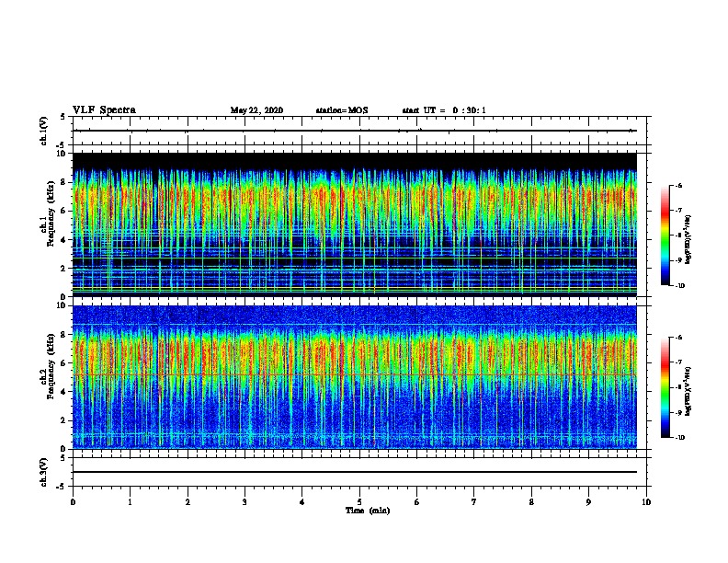The image size is (728, 563).
Task: Click the time axis tick label "1"
Action: 130,502
